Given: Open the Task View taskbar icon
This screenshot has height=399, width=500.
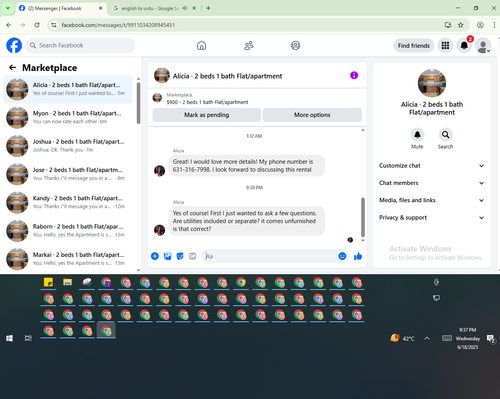Looking at the screenshot, I should 28,338.
